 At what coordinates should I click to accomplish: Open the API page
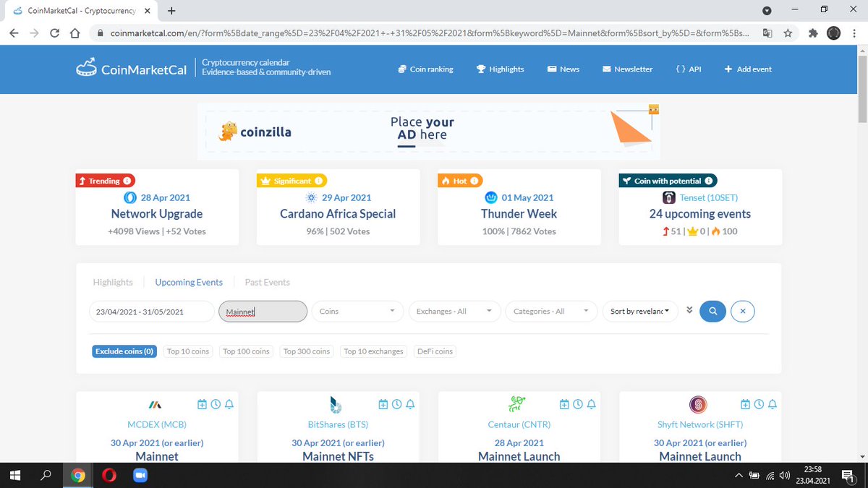coord(689,69)
